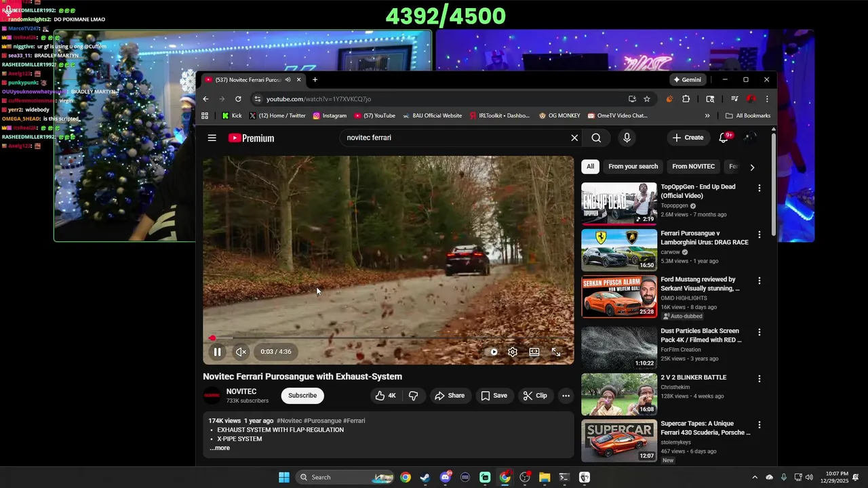The width and height of the screenshot is (868, 488).
Task: Open options for 2 V 2 BLINKER BATTLE
Action: (759, 378)
